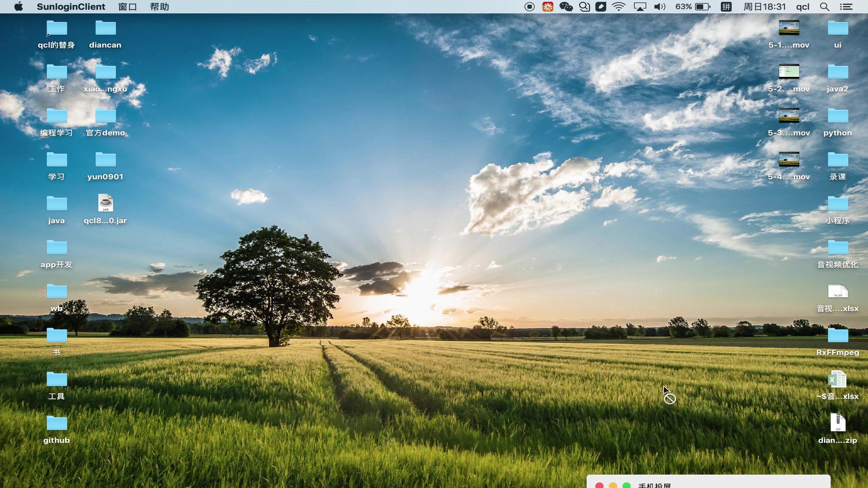Open the search magnifier icon beside WeChat

[585, 7]
